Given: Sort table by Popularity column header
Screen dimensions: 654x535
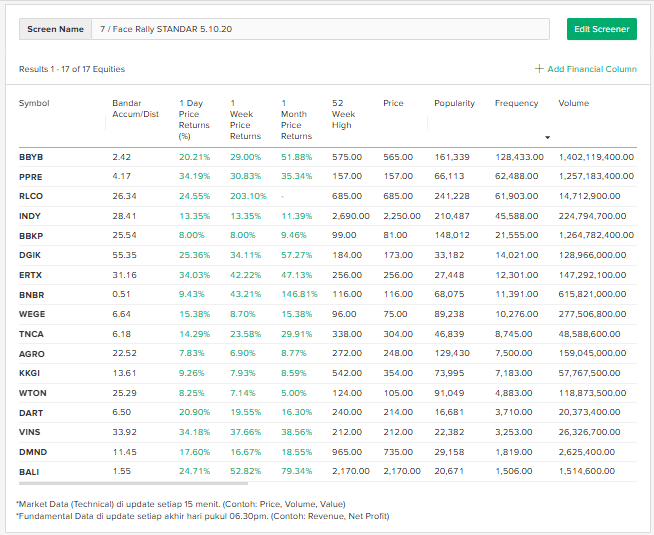Looking at the screenshot, I should point(454,104).
